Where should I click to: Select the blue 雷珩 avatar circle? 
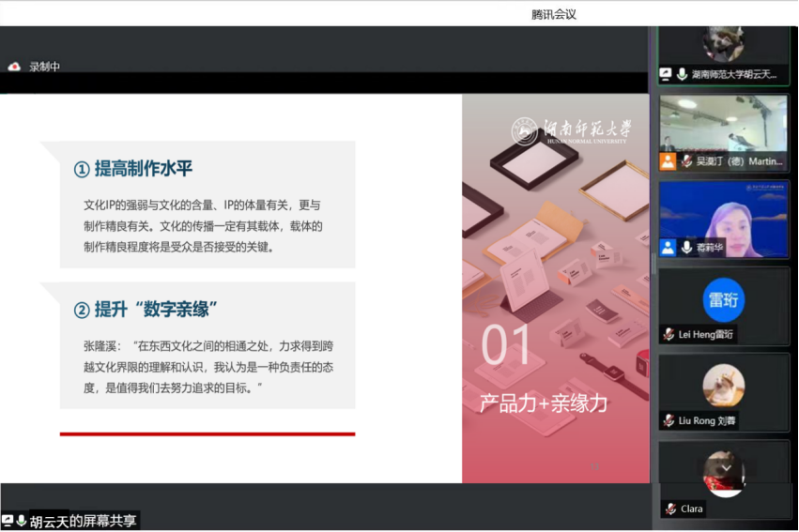(723, 300)
